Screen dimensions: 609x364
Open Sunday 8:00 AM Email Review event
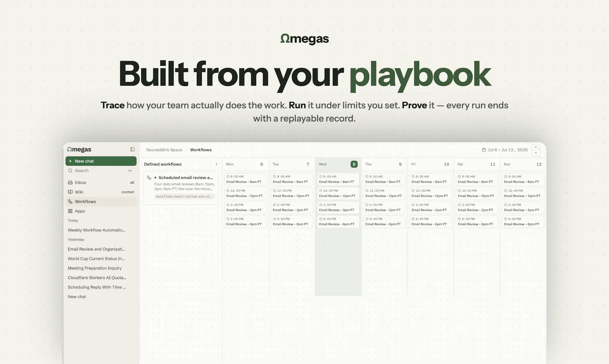pos(523,179)
